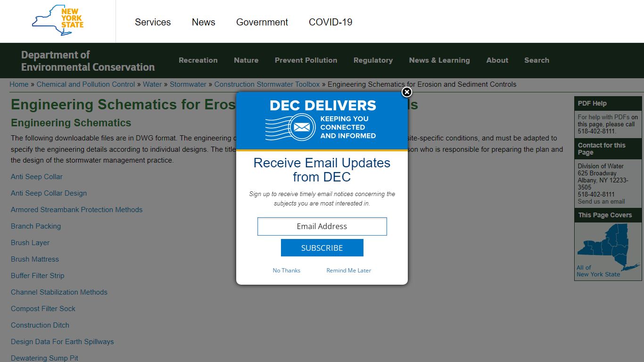Viewport: 644px width, 362px height.
Task: Open Armored Streambank Protection Methods link
Action: pos(77,210)
